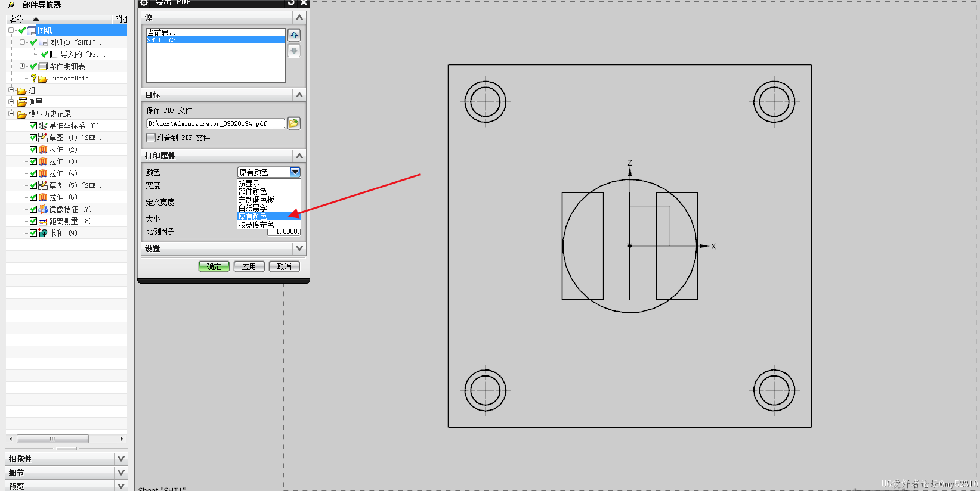
Task: Click the 模型历史记录 folder icon
Action: click(22, 114)
